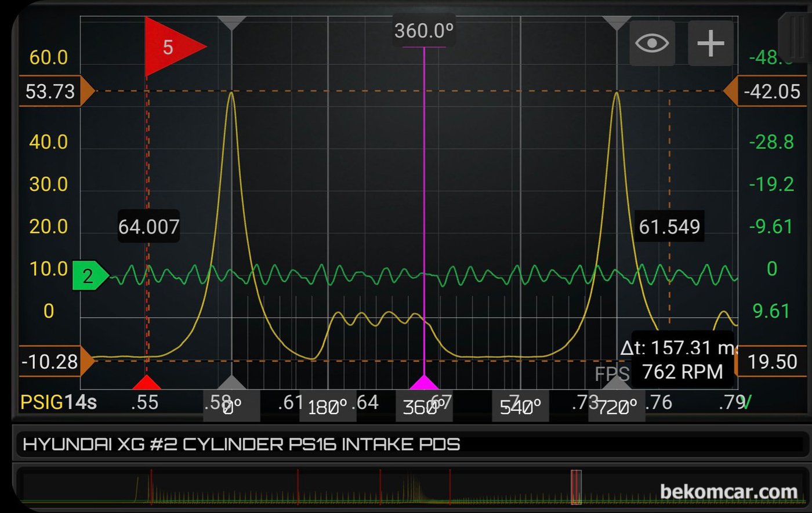Screen dimensions: 812x513
Task: Select the gray bottom triangle at 0°
Action: click(232, 382)
